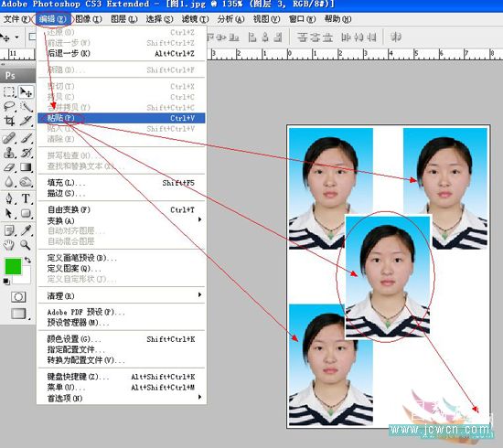Expand the 变换 (A) submenu
This screenshot has height=448, width=503.
coord(200,219)
